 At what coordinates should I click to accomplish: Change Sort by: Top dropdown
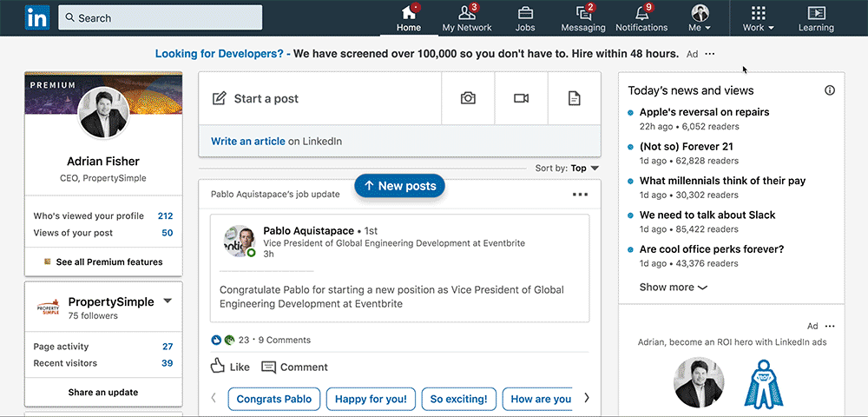(x=567, y=169)
